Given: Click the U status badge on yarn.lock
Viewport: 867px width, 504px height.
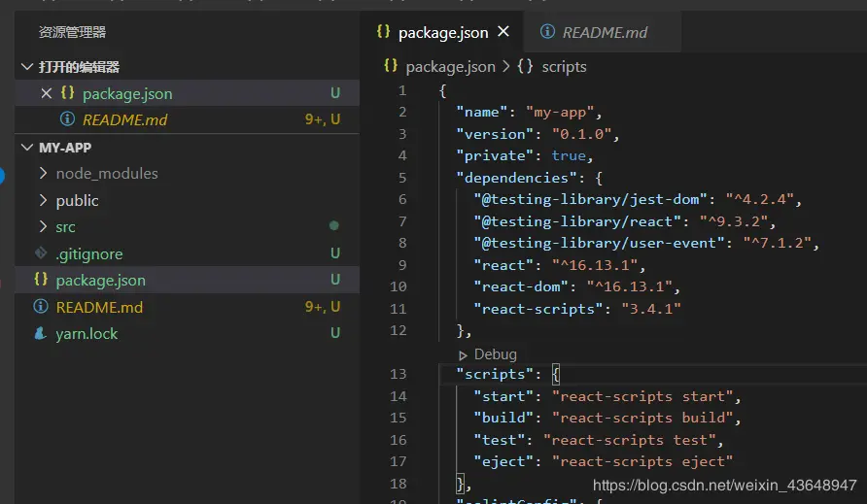Looking at the screenshot, I should pyautogui.click(x=335, y=333).
